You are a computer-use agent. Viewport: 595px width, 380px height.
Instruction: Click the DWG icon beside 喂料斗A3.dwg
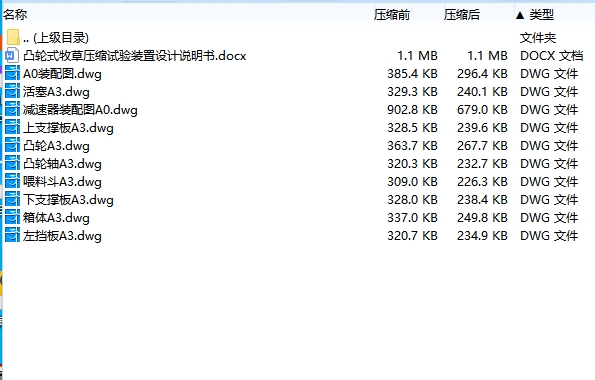pyautogui.click(x=12, y=181)
